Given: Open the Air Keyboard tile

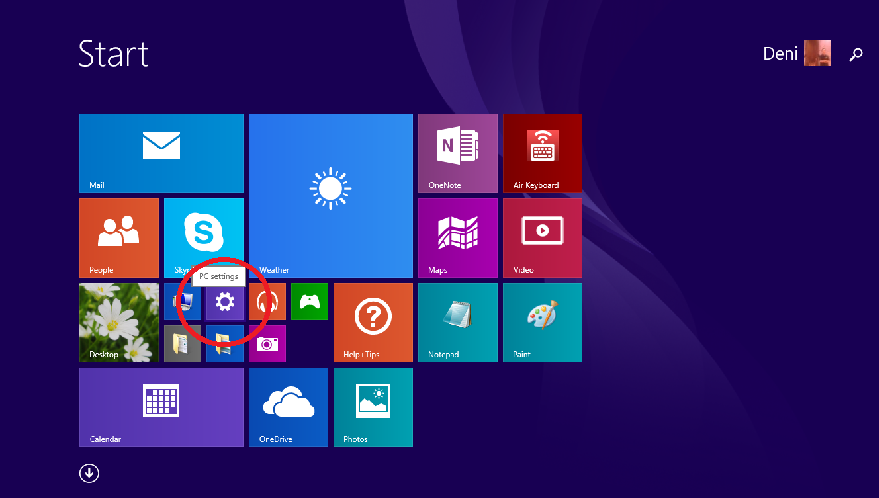Looking at the screenshot, I should [543, 153].
